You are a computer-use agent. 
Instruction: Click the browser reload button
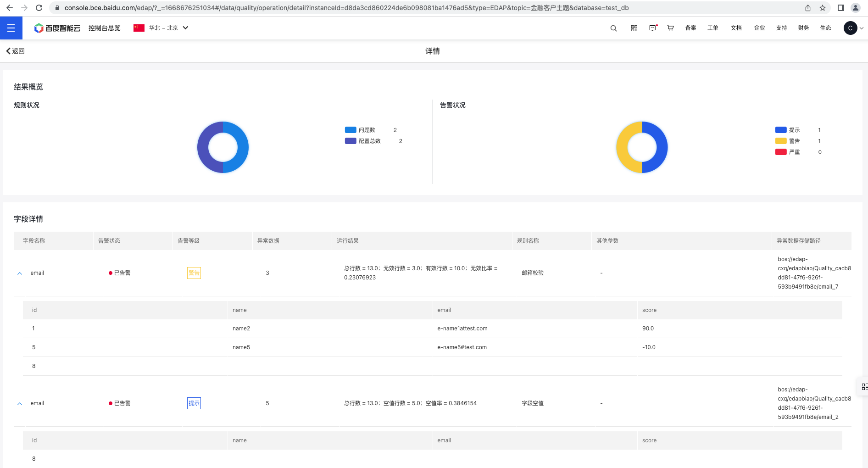(x=39, y=8)
